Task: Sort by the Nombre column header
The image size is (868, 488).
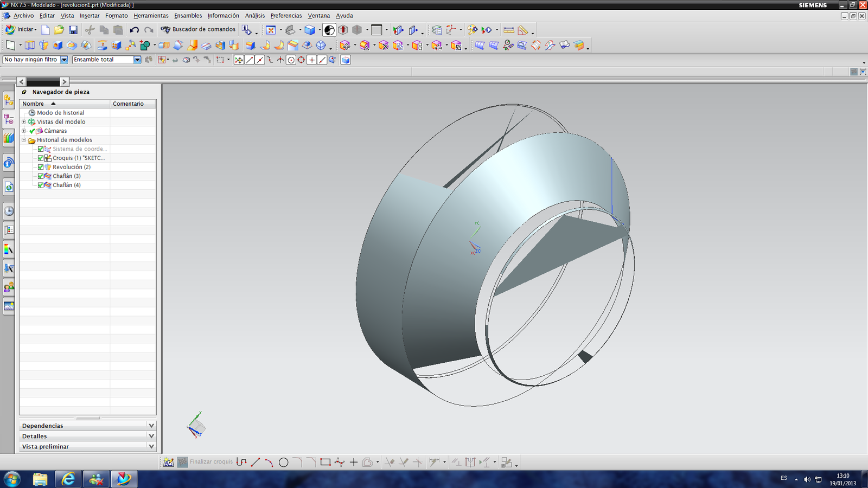Action: coord(65,104)
